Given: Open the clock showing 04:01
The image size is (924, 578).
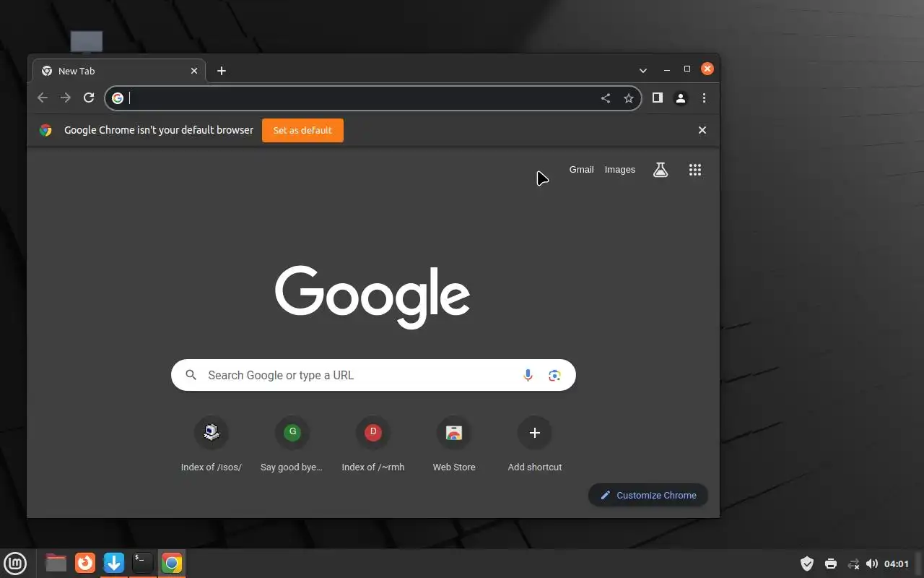Looking at the screenshot, I should point(897,564).
